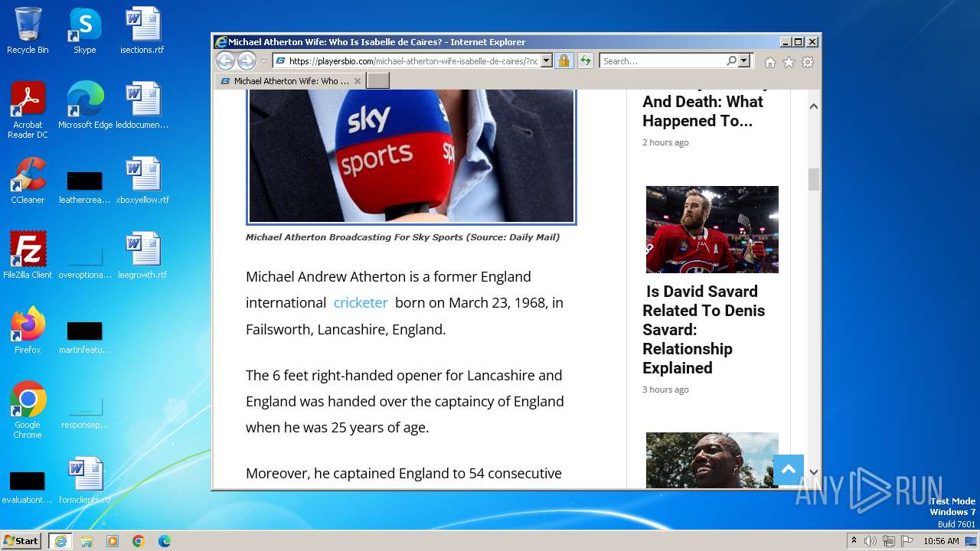980x551 pixels.
Task: Open Internet Explorer Tools gear
Action: tap(807, 62)
